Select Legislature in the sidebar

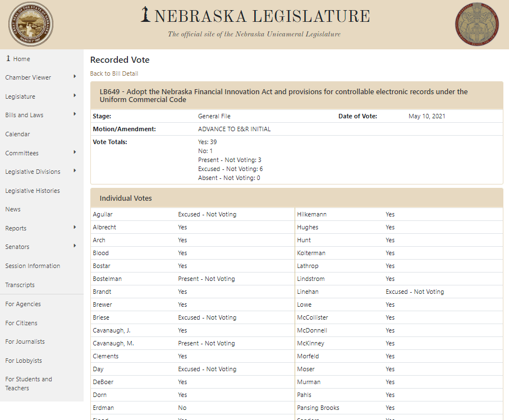tap(20, 96)
